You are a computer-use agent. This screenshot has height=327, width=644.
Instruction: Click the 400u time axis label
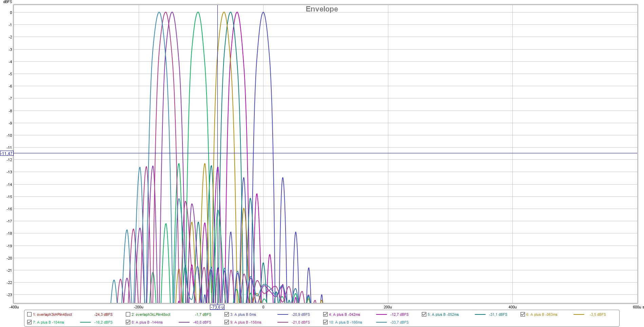[x=512, y=307]
